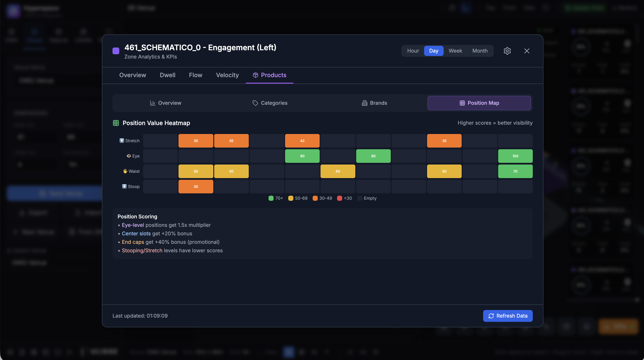This screenshot has height=360, width=644.
Task: Switch to the Velocity tab
Action: 227,75
